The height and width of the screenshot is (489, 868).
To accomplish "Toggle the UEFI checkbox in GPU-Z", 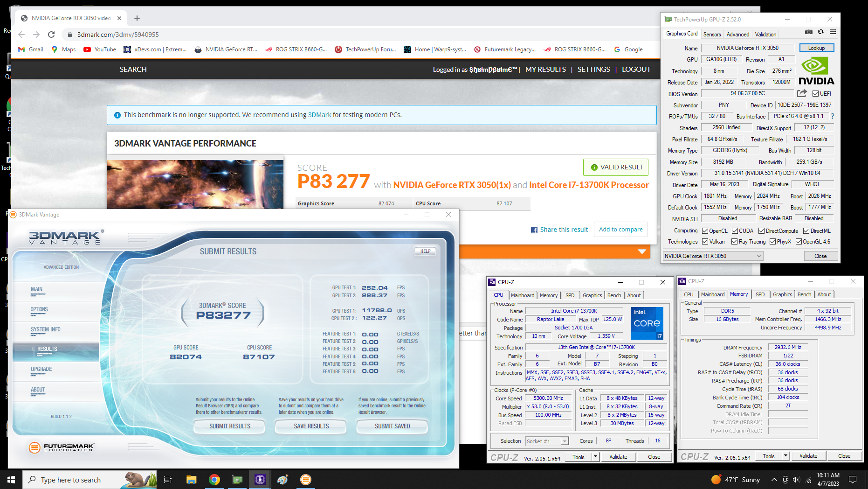I will point(816,94).
